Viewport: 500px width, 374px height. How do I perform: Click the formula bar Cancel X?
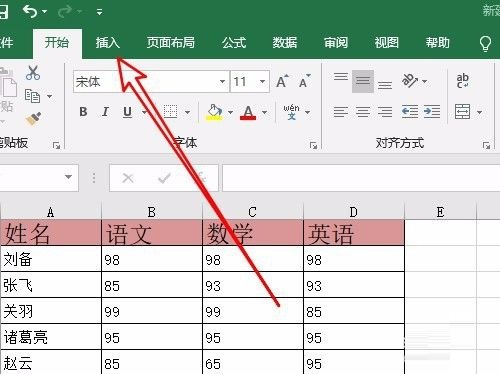[128, 178]
